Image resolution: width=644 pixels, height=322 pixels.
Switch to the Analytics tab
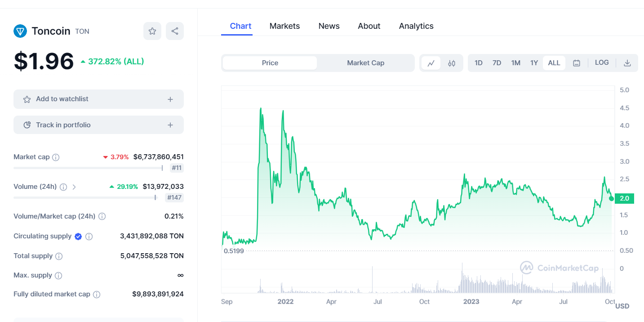pos(416,26)
